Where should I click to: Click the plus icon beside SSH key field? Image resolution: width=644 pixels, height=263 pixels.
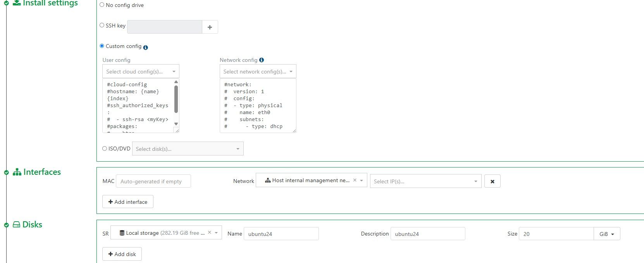click(210, 27)
